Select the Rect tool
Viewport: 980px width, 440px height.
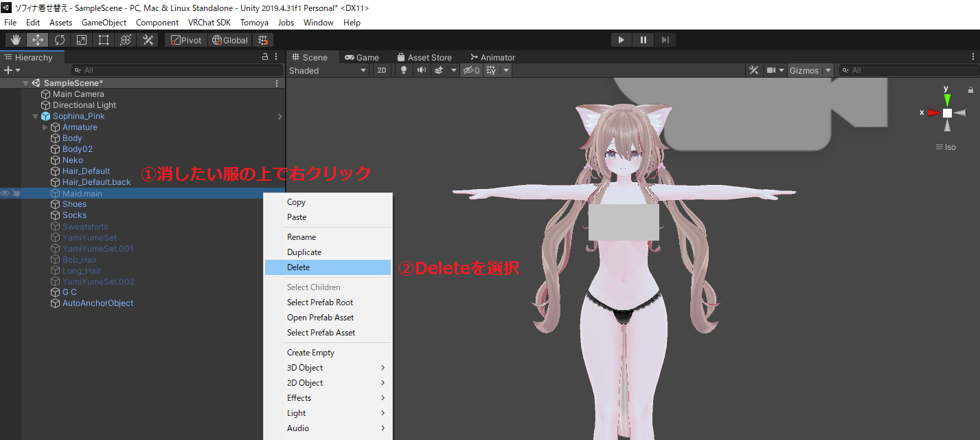[104, 40]
